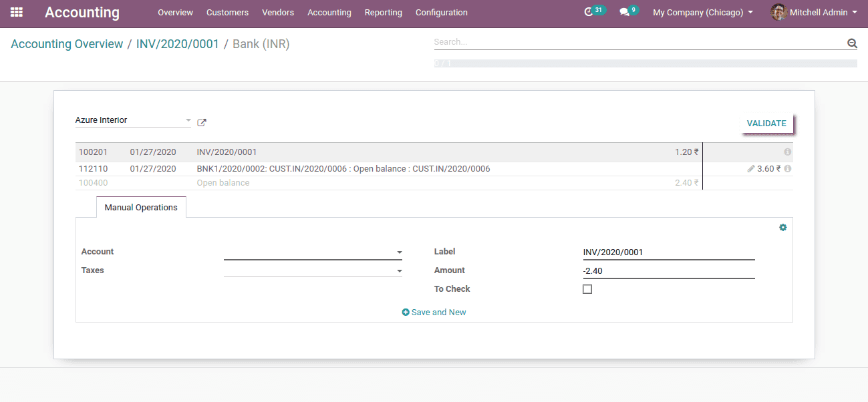Open the Accounting menu item

329,13
